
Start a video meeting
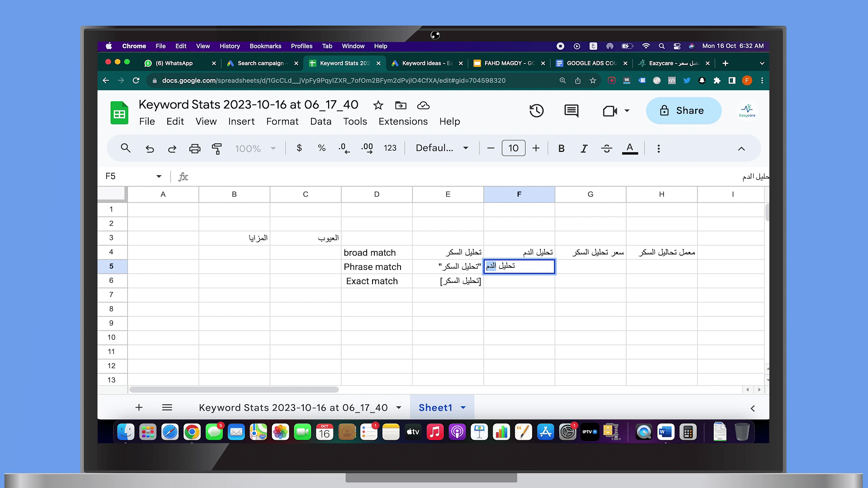coord(610,111)
